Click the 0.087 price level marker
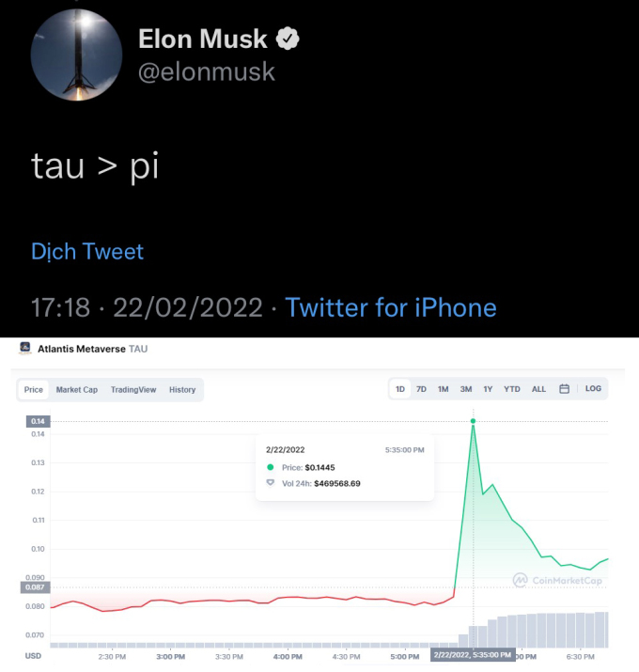639x672 pixels. [x=35, y=587]
